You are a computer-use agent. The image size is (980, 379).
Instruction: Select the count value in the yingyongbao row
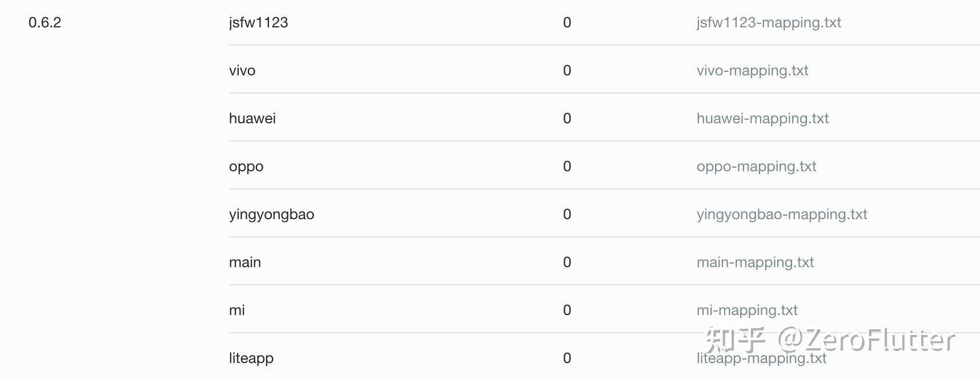point(567,215)
